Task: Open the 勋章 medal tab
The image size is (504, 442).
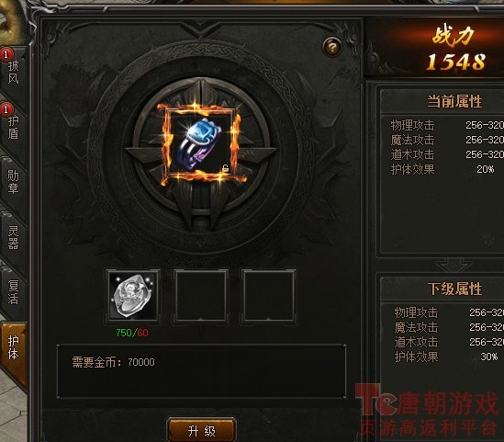Action: click(x=14, y=182)
